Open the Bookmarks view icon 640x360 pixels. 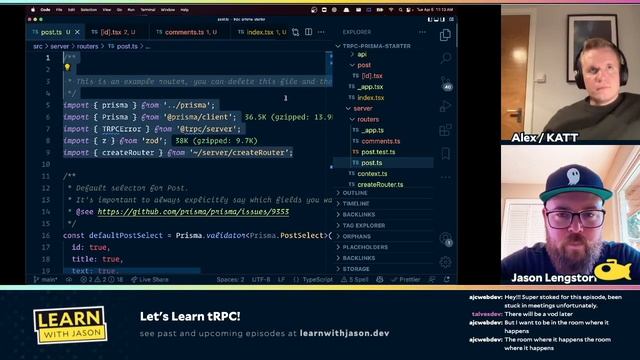click(445, 154)
